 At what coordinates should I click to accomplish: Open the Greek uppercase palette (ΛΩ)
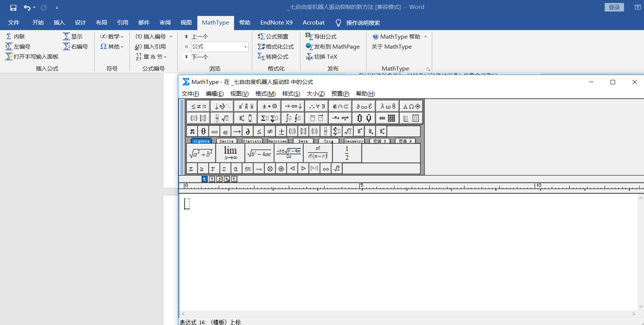[x=411, y=106]
